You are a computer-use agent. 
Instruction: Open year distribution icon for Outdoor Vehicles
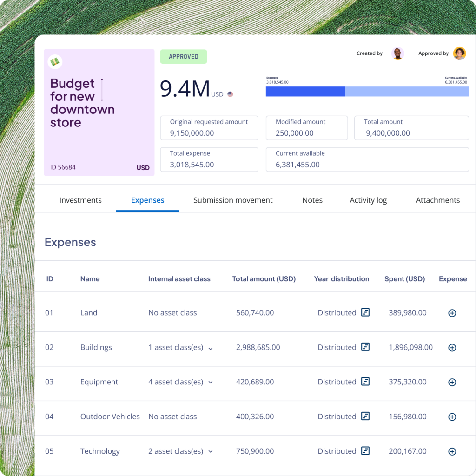point(365,416)
